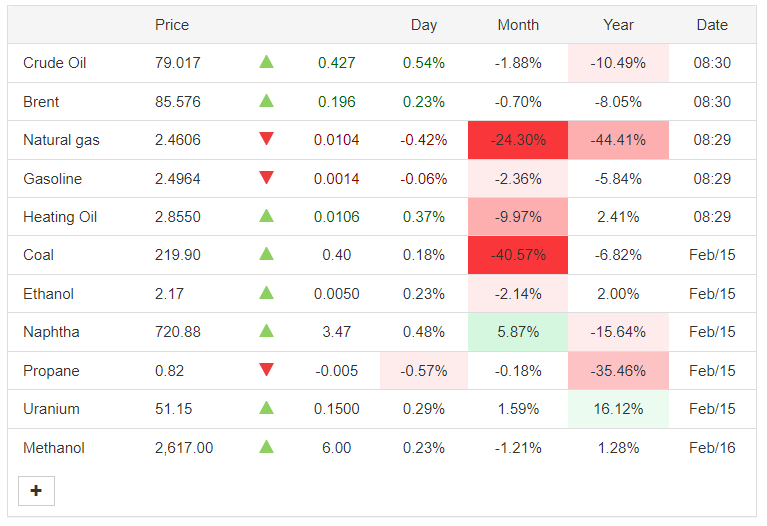Click the green up arrow in Crude Oil row
The width and height of the screenshot is (767, 526).
click(266, 62)
